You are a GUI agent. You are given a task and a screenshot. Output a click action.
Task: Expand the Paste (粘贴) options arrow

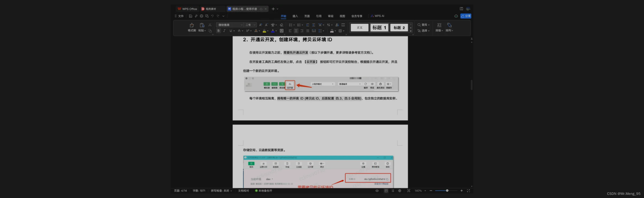click(205, 31)
